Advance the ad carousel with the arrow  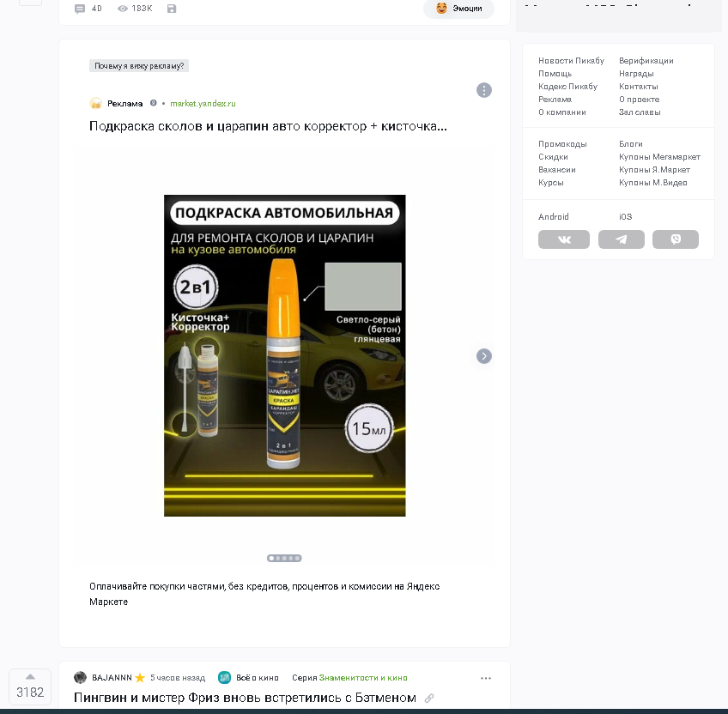pyautogui.click(x=484, y=355)
